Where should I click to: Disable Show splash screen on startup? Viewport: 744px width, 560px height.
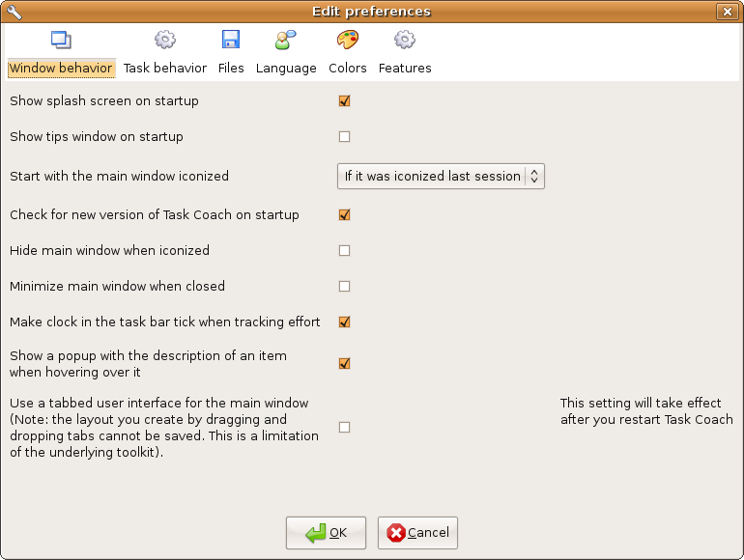345,101
